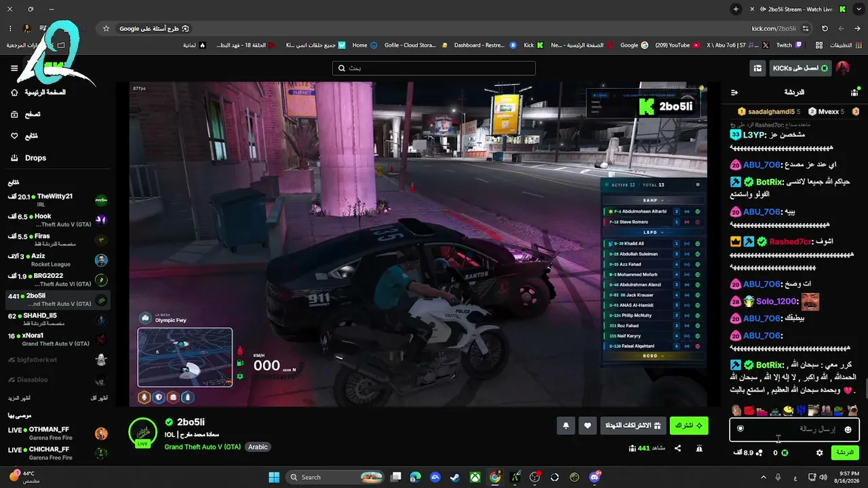Follow the channel with heart button
Screen dimensions: 868x488
(x=588, y=426)
